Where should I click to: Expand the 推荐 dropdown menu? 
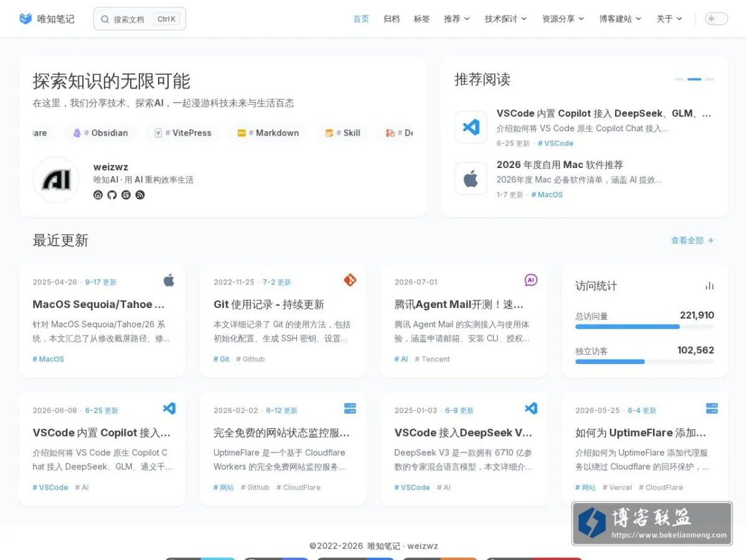[x=457, y=19]
